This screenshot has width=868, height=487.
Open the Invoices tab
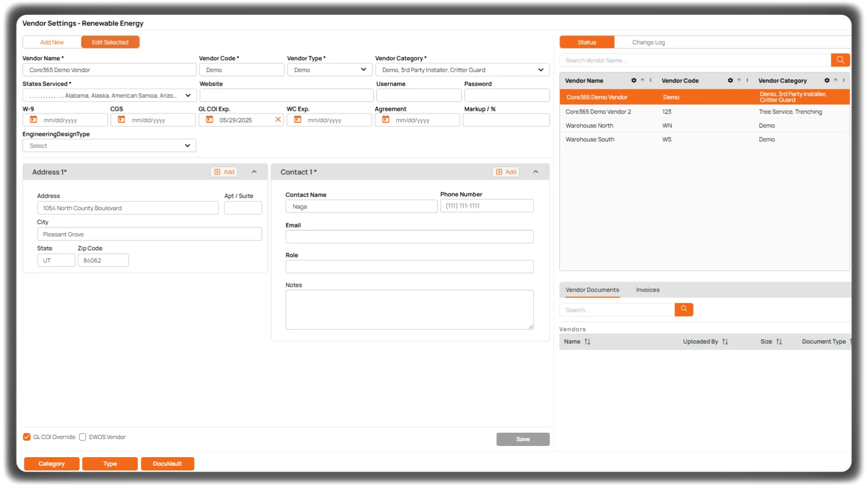648,290
